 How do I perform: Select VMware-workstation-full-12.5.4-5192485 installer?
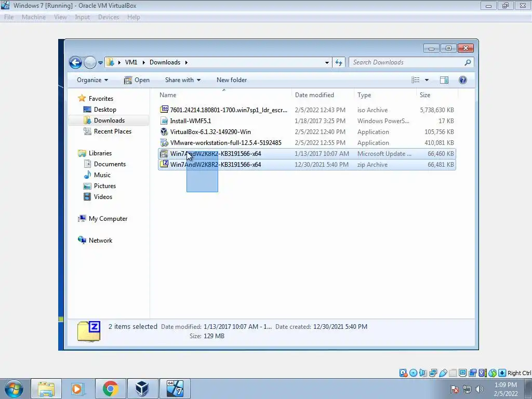[307, 142]
